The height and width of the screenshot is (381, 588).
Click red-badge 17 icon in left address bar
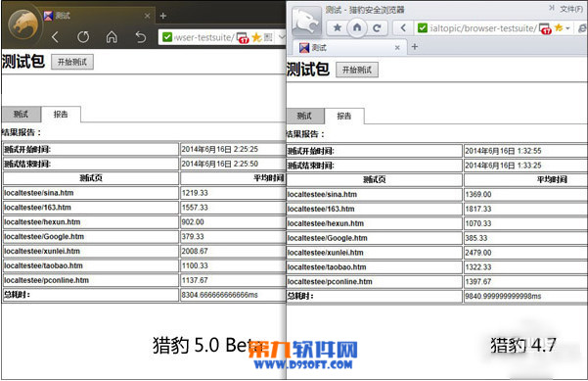243,37
